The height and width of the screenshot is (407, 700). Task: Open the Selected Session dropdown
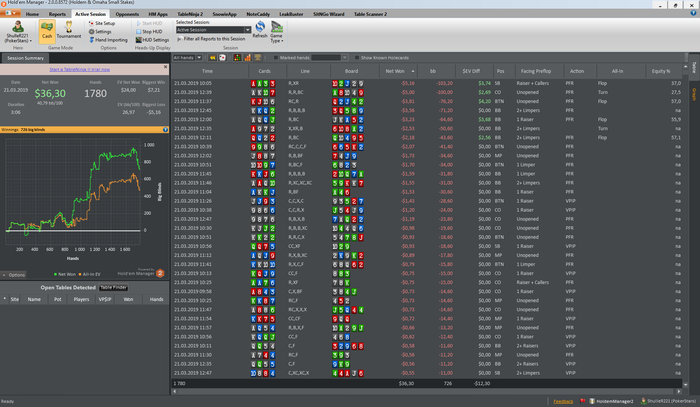click(x=247, y=30)
